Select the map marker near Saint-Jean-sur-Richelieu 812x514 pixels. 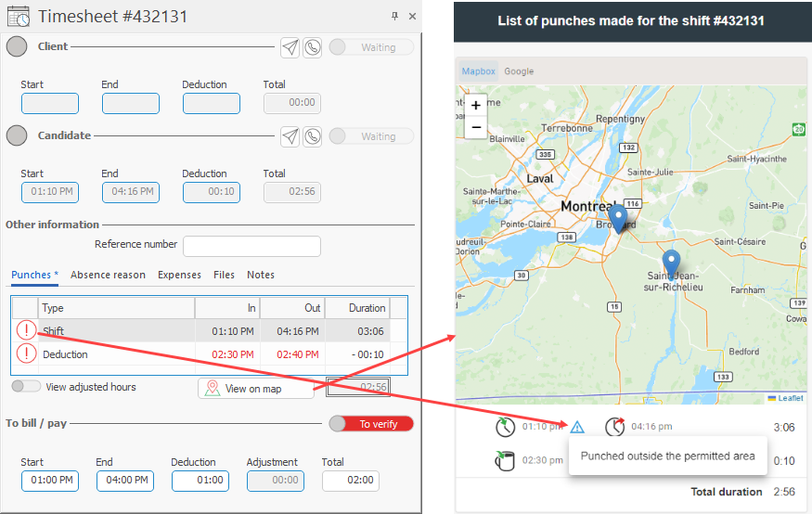(x=671, y=261)
